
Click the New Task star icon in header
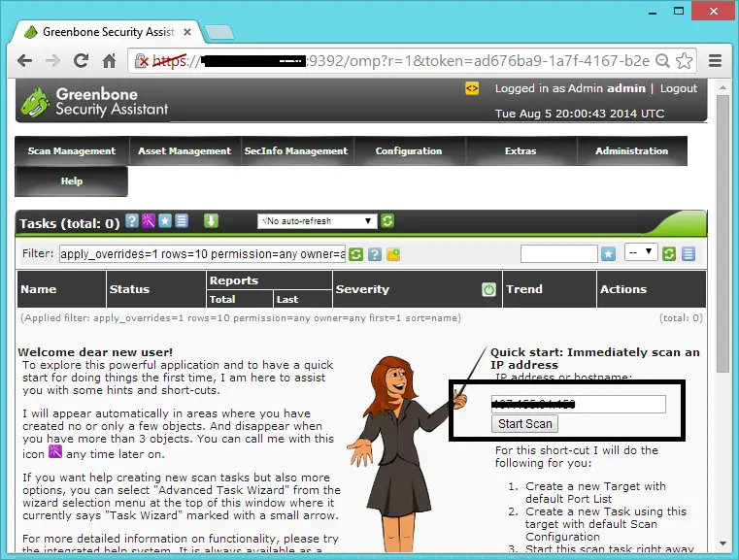[x=165, y=221]
